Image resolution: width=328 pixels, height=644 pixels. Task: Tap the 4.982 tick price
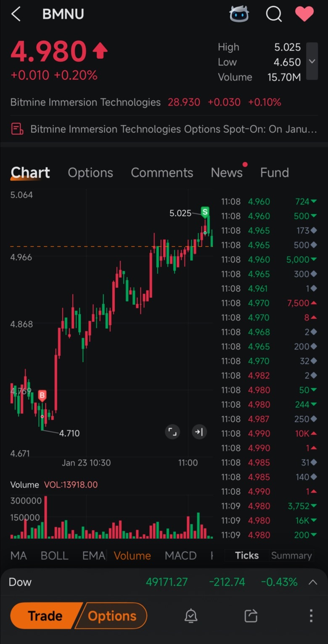259,376
